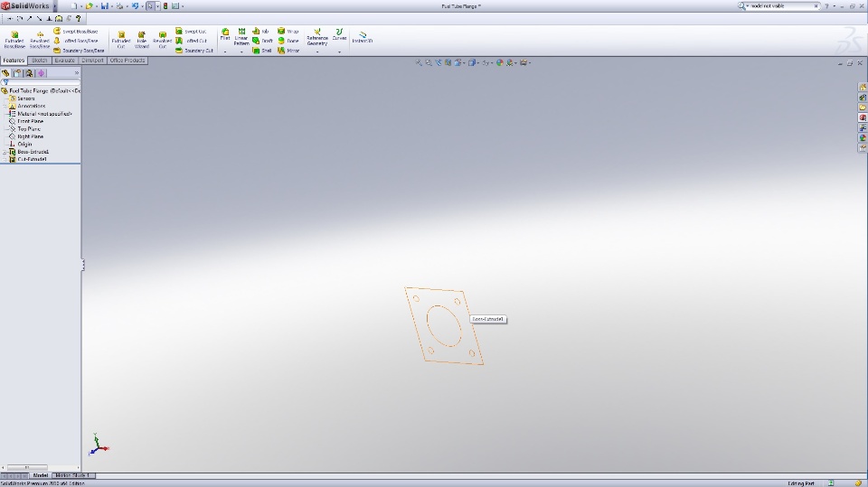Click the feature tree filter field
Screen dimensions: 868x487
tap(41, 82)
